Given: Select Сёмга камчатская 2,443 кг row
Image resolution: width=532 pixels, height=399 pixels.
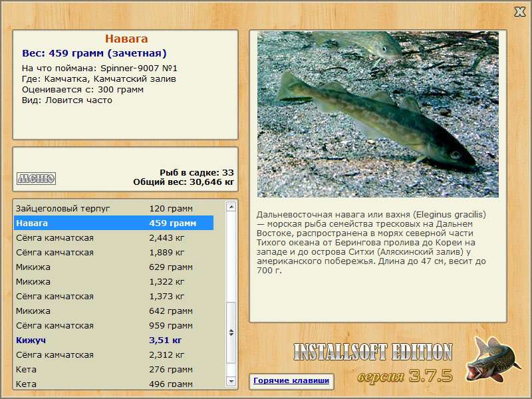Looking at the screenshot, I should tap(114, 238).
